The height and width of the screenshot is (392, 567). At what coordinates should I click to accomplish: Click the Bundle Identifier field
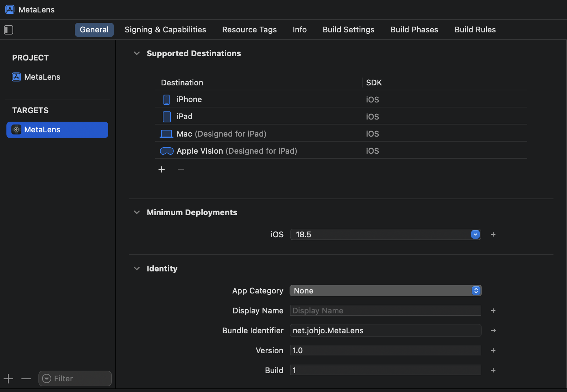point(386,330)
